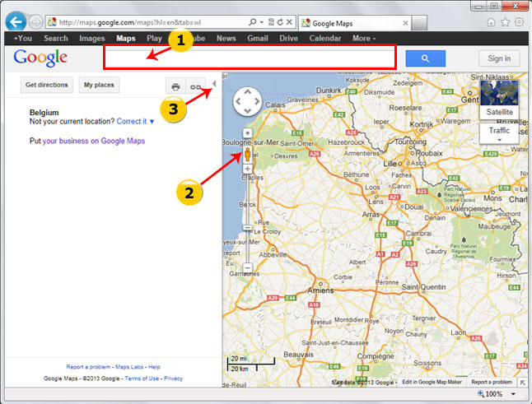
Task: Pan map right with navigation arrow
Action: tap(257, 101)
